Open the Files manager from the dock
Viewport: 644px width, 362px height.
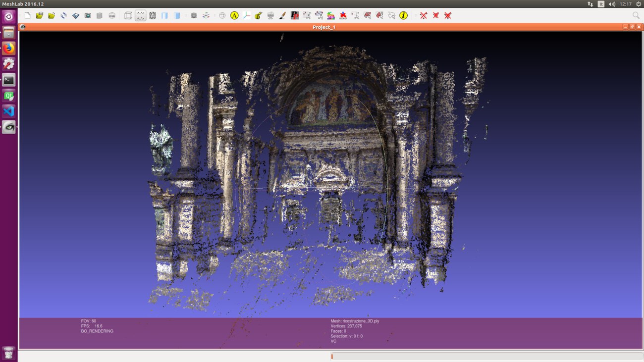coord(8,33)
